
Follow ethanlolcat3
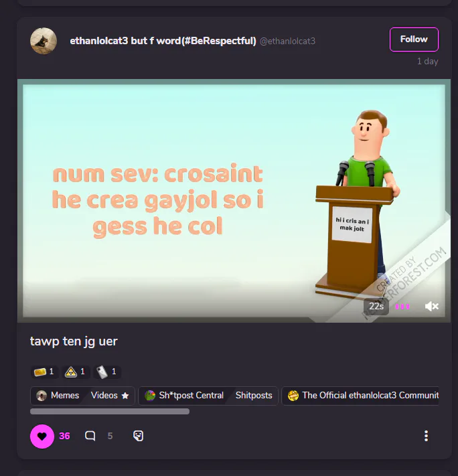click(414, 39)
